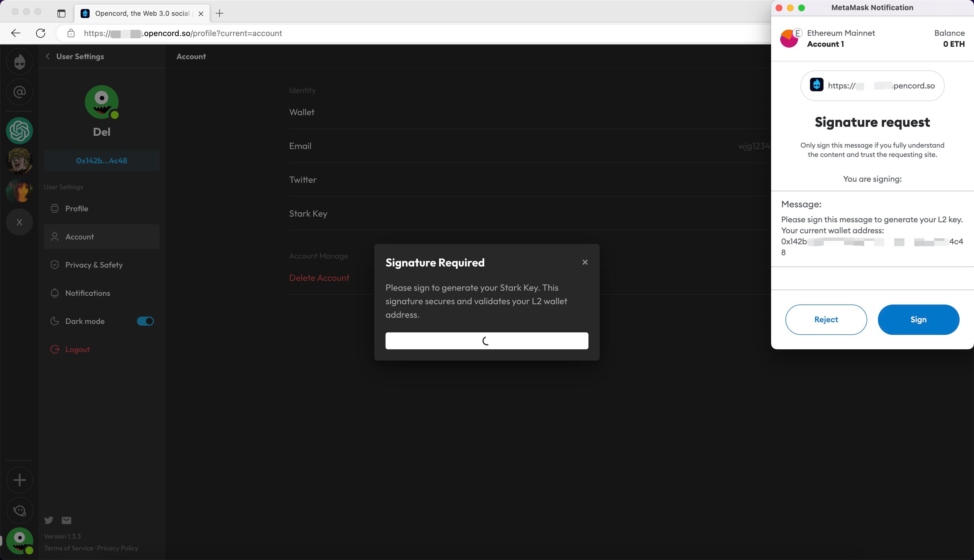Click Delete Account
This screenshot has height=560, width=974.
coord(319,278)
